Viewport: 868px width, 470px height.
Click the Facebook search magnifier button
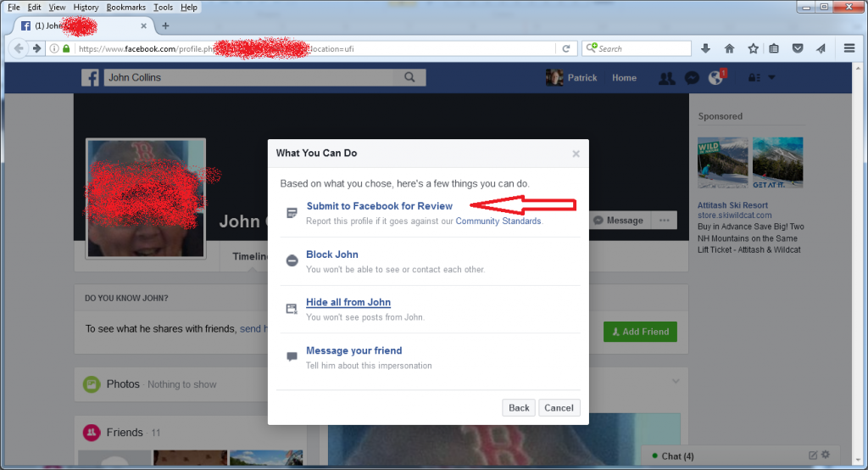click(409, 77)
